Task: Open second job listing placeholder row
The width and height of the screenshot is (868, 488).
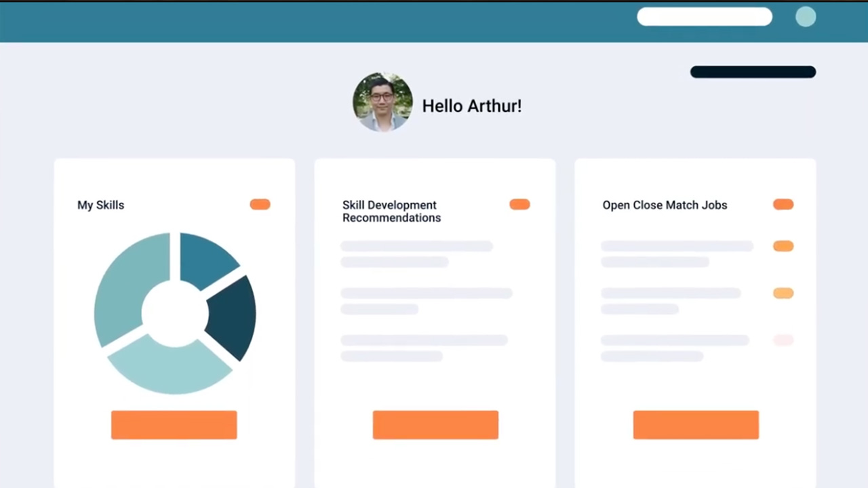Action: tap(671, 301)
